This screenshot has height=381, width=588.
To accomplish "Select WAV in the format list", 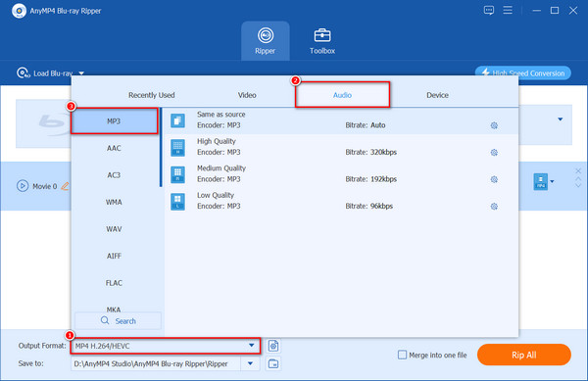I will point(114,229).
